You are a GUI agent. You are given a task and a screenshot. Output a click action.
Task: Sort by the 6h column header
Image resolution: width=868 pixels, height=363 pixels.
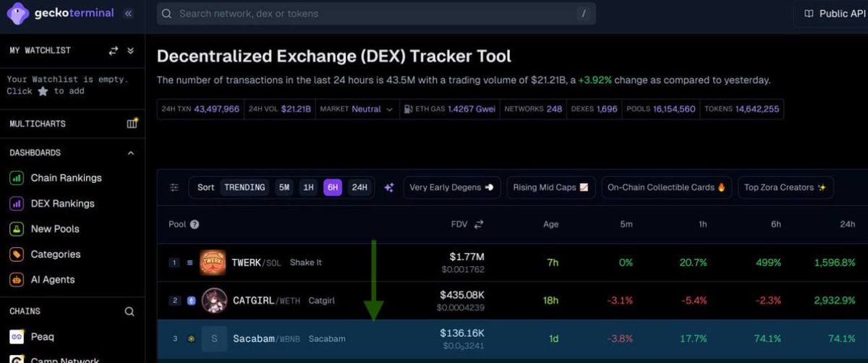pos(775,224)
